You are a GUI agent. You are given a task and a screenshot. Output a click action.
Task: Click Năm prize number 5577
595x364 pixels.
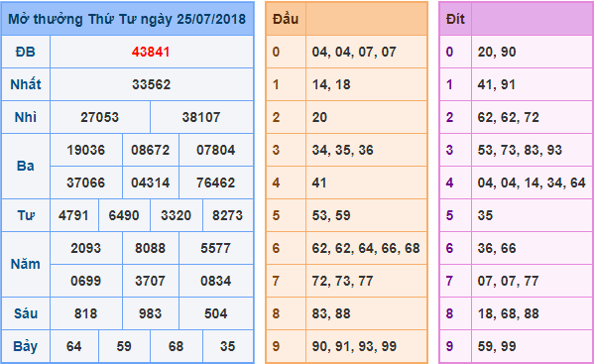point(215,248)
